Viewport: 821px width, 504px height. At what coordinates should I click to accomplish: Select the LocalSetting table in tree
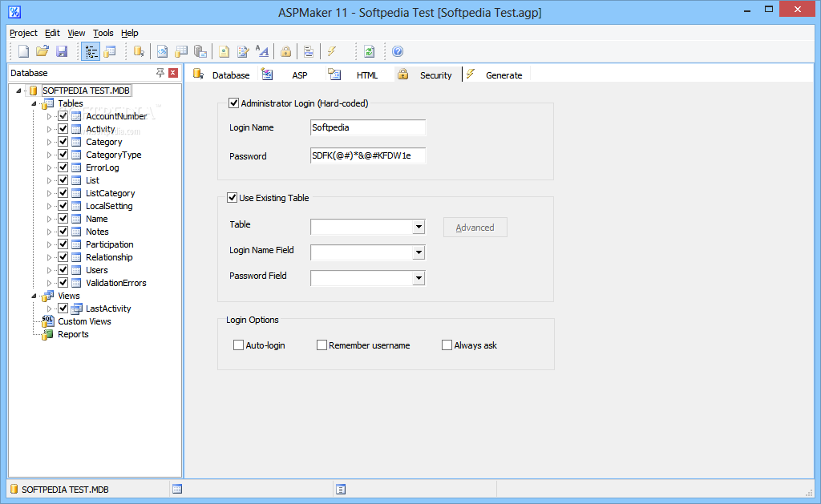tap(109, 206)
